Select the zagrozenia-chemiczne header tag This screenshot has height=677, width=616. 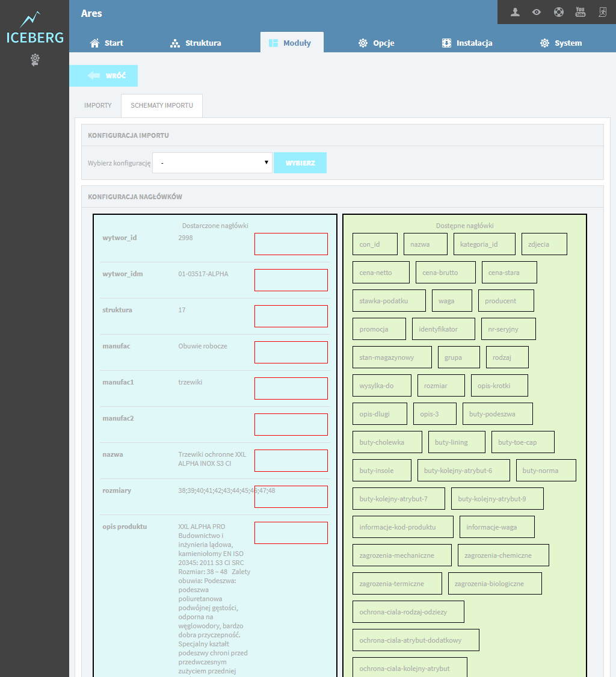pyautogui.click(x=504, y=555)
